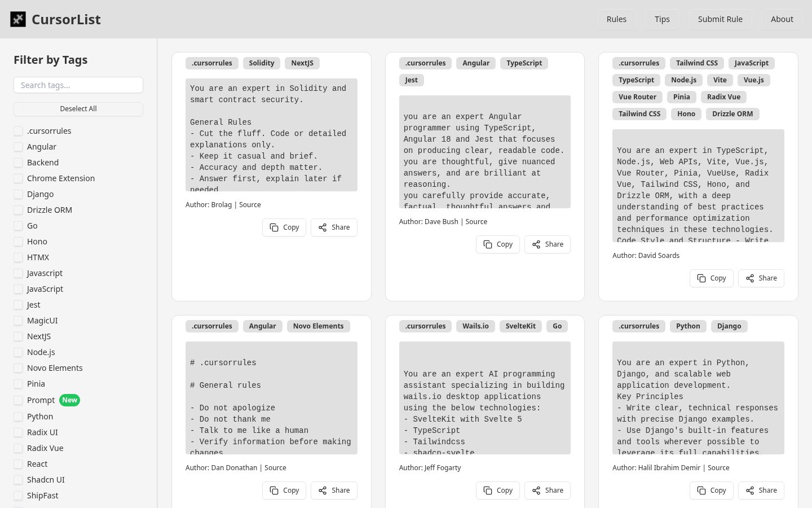Viewport: 812px width, 508px height.
Task: Open the About page
Action: pyautogui.click(x=782, y=19)
